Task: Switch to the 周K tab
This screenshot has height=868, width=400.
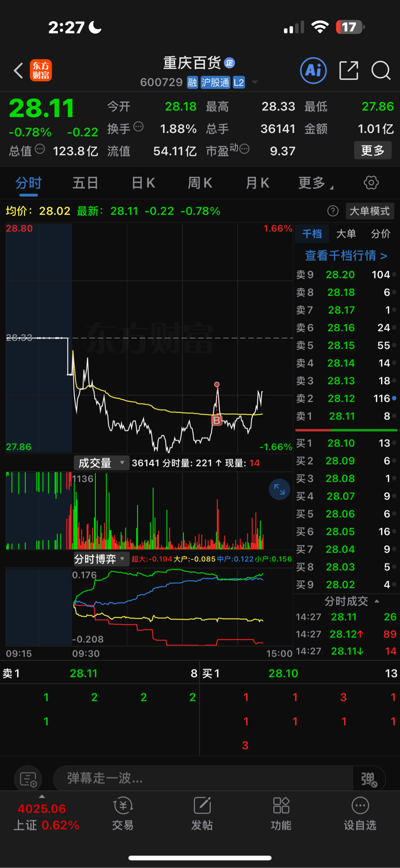Action: coord(200,183)
